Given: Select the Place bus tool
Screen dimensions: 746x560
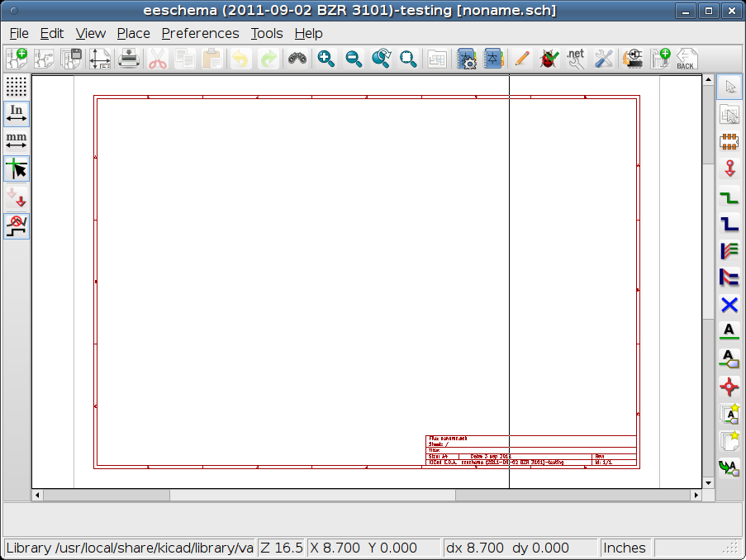Looking at the screenshot, I should pyautogui.click(x=729, y=225).
